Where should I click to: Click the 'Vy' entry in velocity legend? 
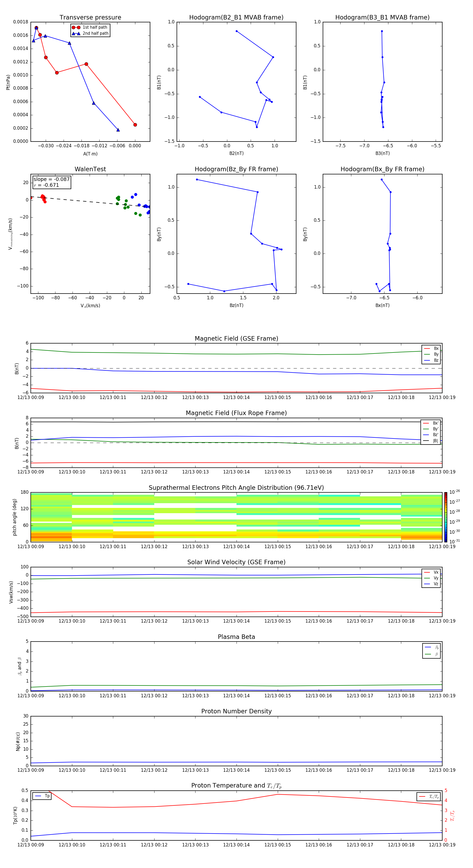[x=431, y=578]
